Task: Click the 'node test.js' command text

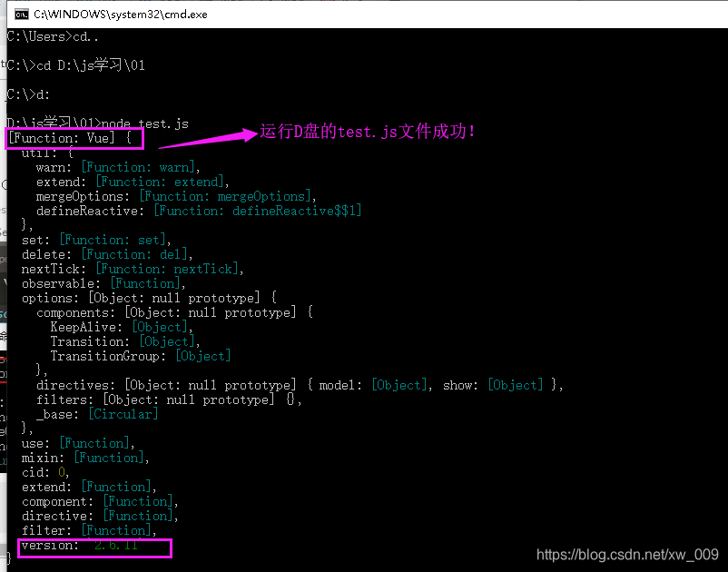Action: (x=145, y=123)
